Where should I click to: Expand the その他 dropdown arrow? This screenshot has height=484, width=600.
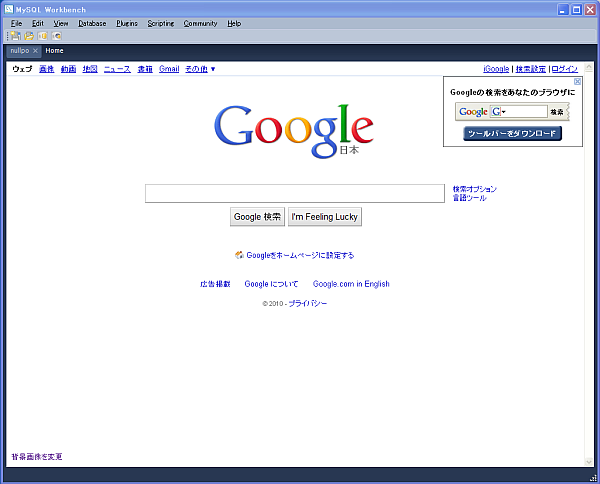213,69
